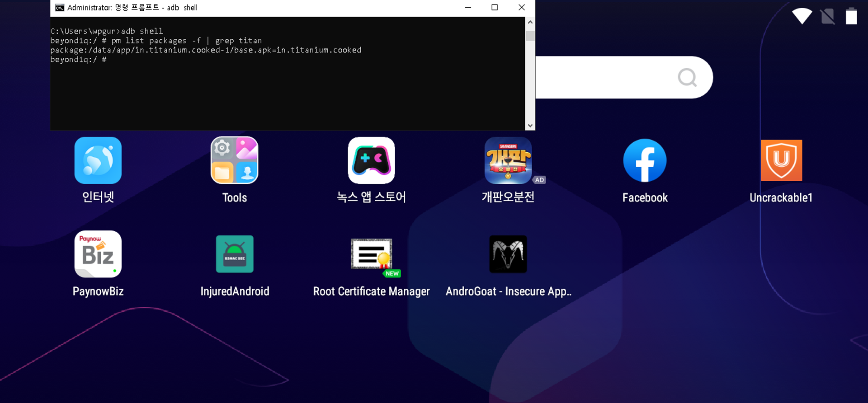Click the 'Uncrackable1' app label
The width and height of the screenshot is (868, 403).
[781, 197]
